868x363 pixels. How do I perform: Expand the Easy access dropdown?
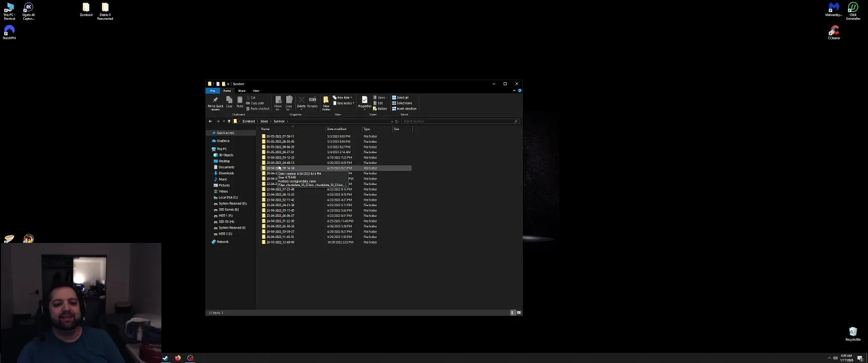click(x=344, y=103)
